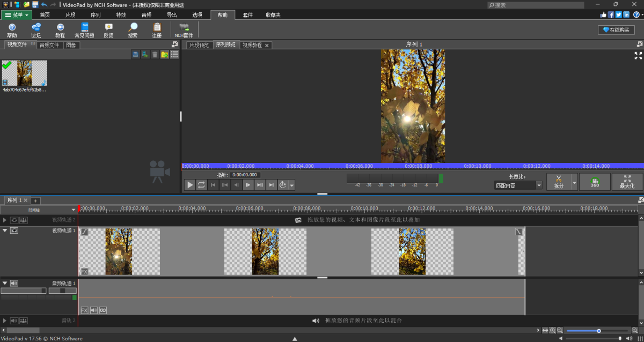
Task: Toggle the eye visibility of 视频轨道 1
Action: coord(14,231)
